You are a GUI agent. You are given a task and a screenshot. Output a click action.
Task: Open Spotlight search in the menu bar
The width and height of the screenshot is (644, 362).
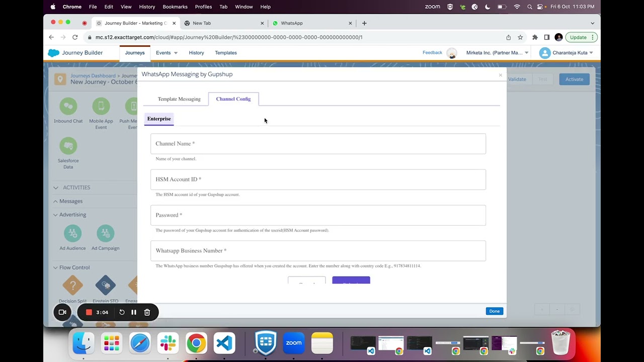coord(529,7)
